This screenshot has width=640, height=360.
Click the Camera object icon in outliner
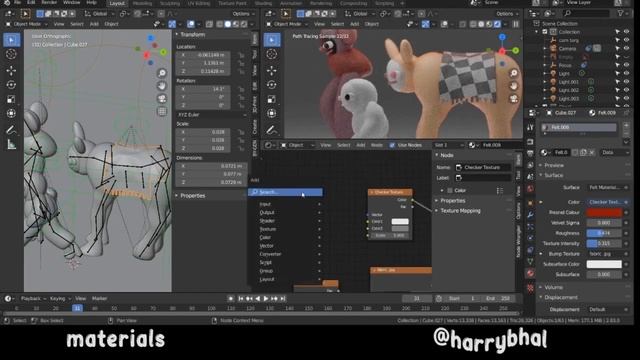(x=553, y=49)
